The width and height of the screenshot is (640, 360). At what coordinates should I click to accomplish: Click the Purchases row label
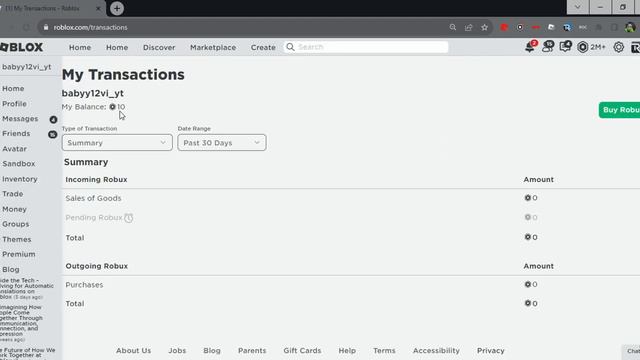coord(84,285)
